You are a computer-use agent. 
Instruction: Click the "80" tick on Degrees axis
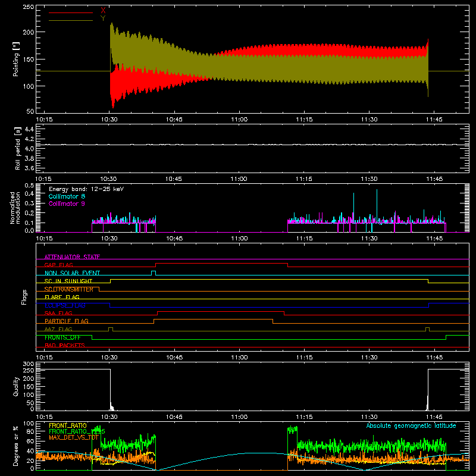pyautogui.click(x=30, y=431)
